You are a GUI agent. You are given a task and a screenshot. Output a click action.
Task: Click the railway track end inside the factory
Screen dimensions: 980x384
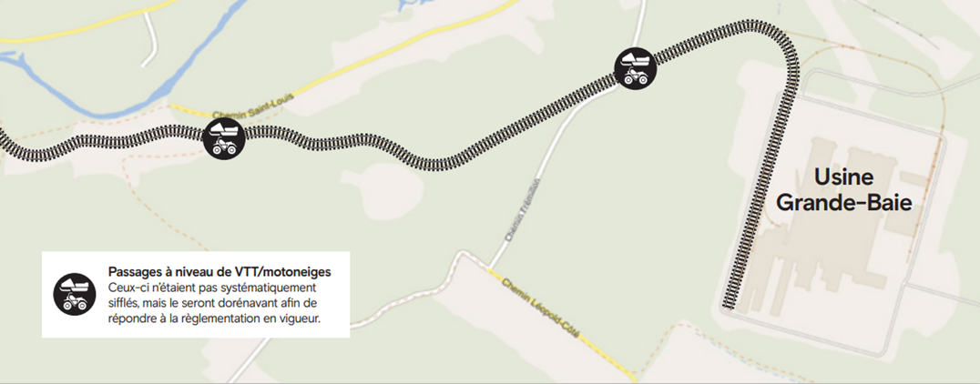tap(729, 304)
